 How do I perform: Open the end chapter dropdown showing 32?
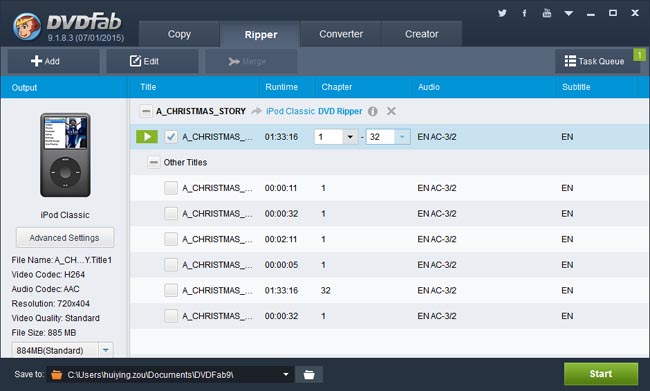click(402, 137)
